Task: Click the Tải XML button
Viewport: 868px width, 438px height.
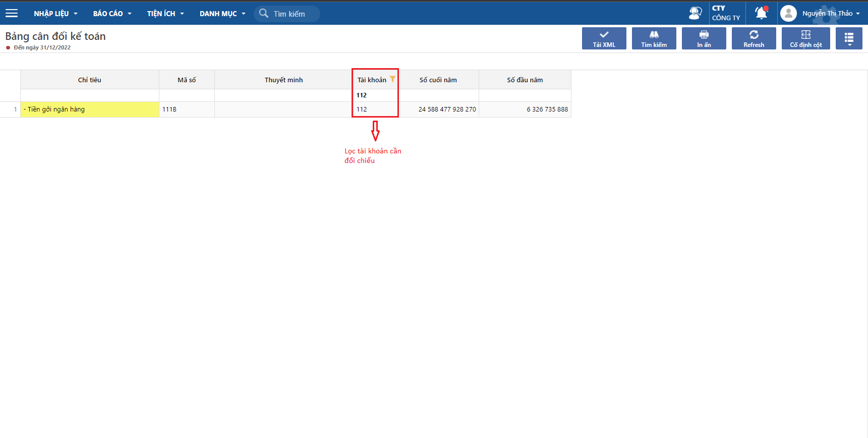Action: [x=604, y=38]
